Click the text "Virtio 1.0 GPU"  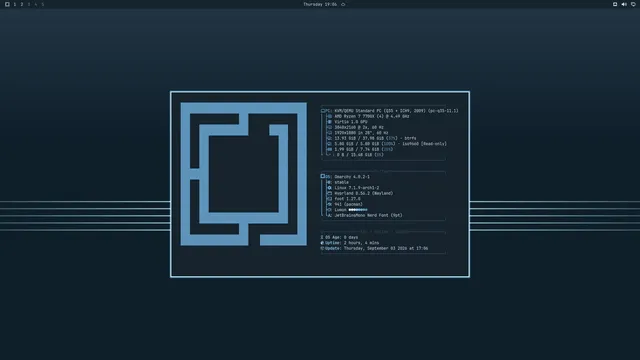351,122
